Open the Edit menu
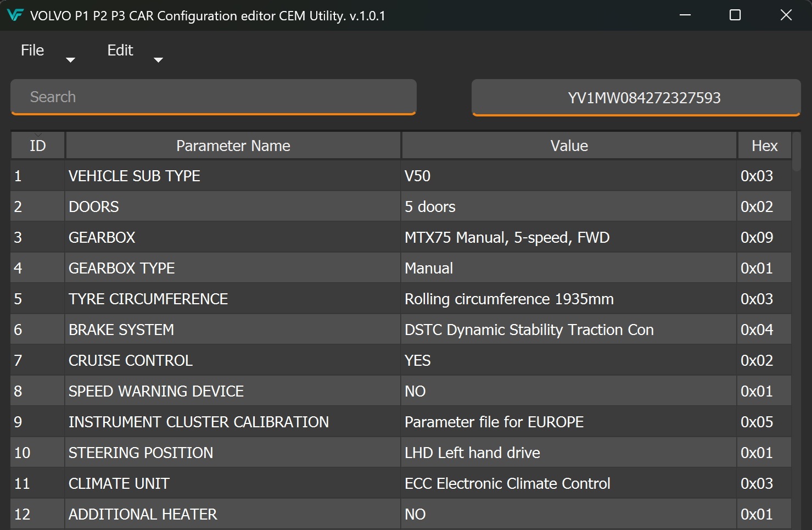 coord(120,50)
